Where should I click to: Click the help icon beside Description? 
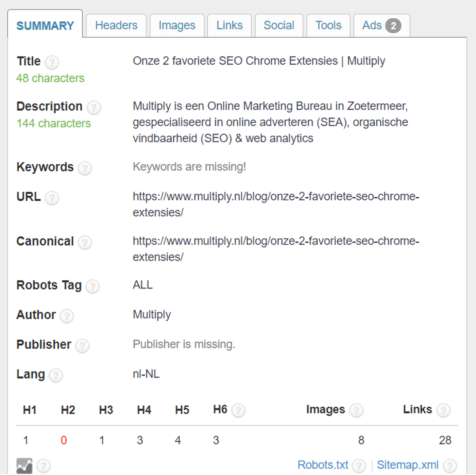(94, 108)
